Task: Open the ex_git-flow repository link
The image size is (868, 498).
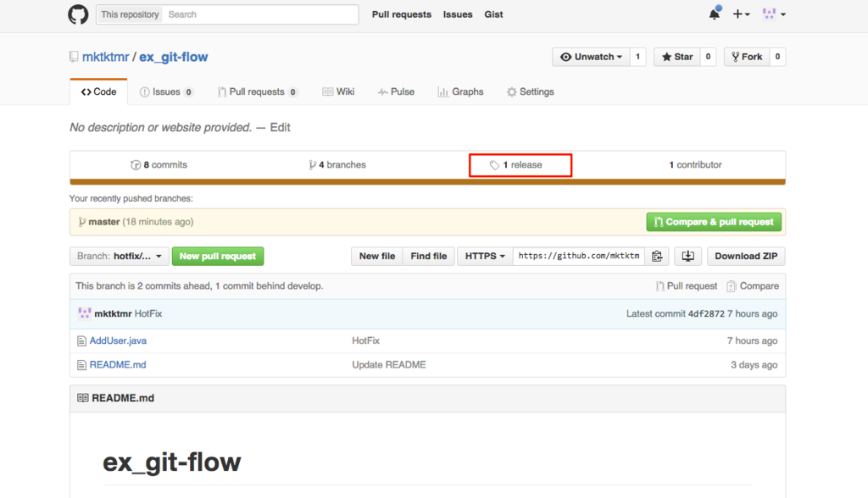Action: point(173,57)
